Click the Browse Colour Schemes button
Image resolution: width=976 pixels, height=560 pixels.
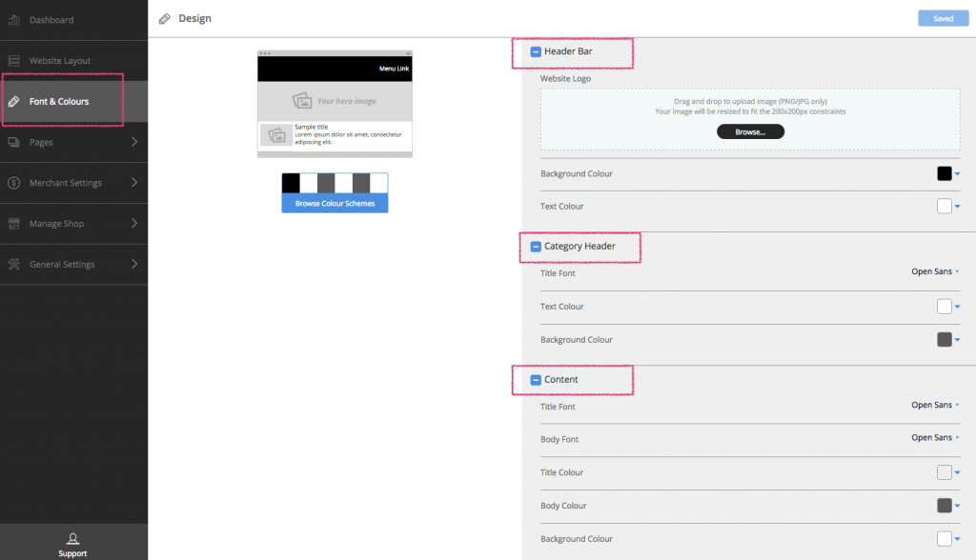click(335, 201)
